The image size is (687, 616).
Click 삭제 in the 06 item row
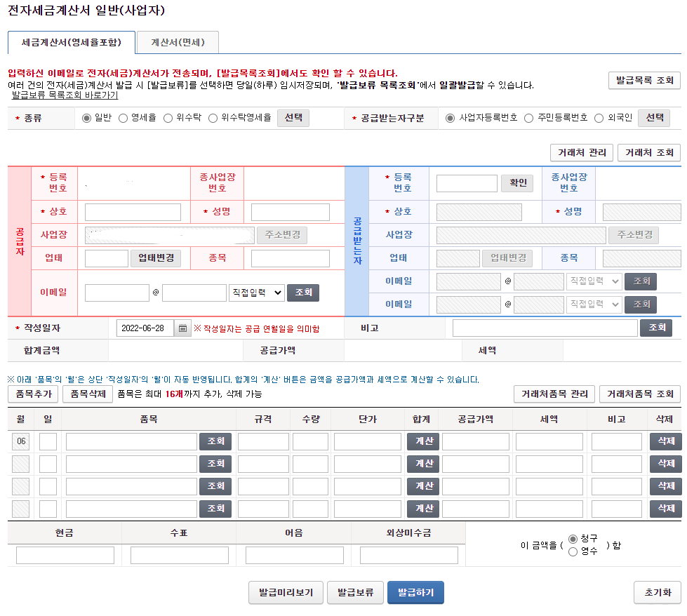point(665,441)
